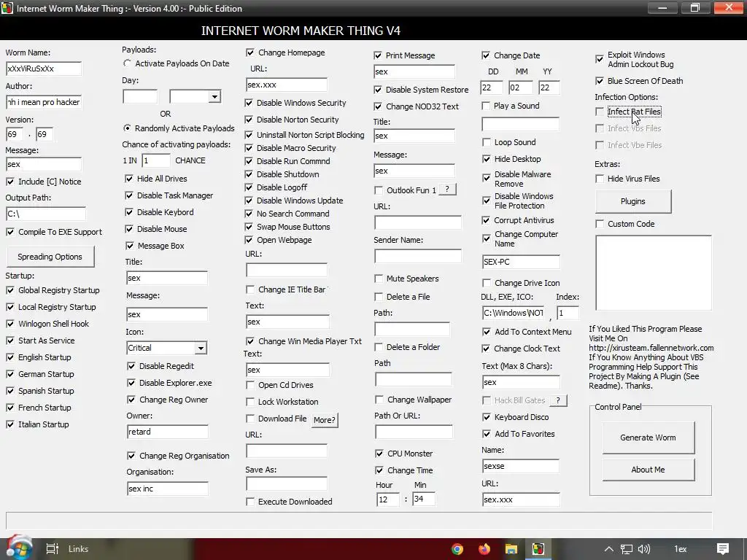The image size is (747, 560).
Task: Uncheck Blue Screen Of Death
Action: click(600, 81)
